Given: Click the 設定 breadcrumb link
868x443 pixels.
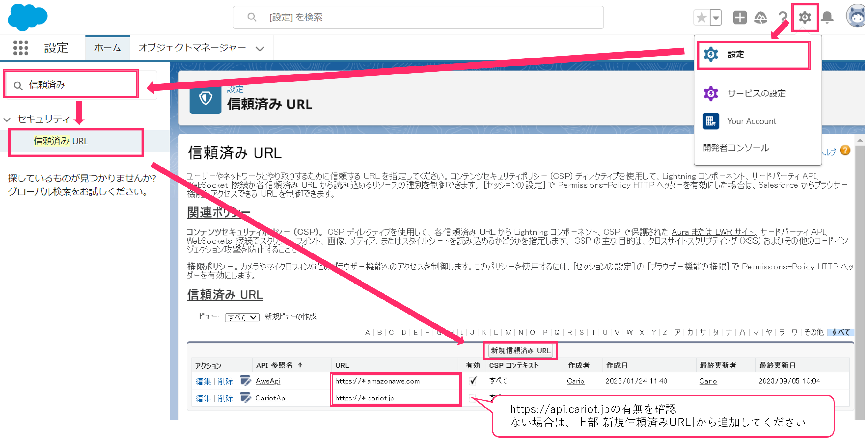Looking at the screenshot, I should click(x=235, y=89).
